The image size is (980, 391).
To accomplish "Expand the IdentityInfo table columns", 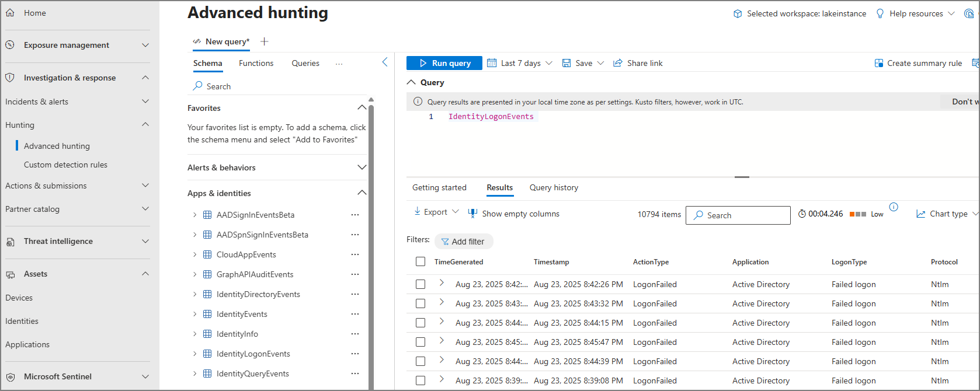I will click(194, 334).
